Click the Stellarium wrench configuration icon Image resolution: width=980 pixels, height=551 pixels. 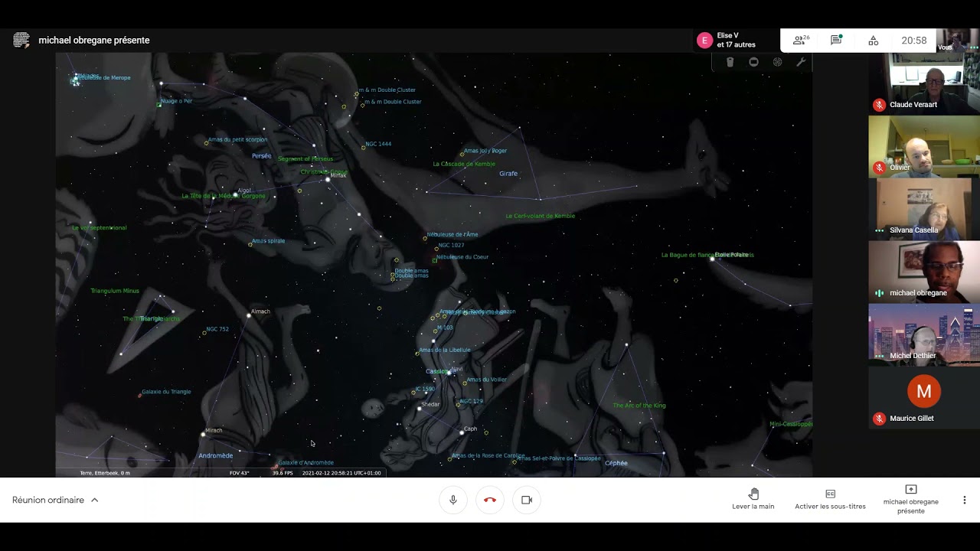pyautogui.click(x=801, y=62)
